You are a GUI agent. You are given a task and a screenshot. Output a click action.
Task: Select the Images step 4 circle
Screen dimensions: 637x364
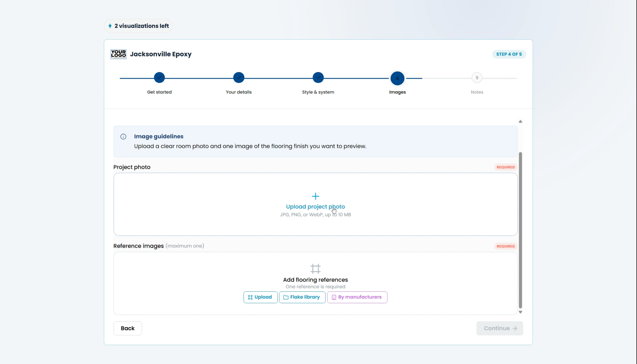(397, 78)
